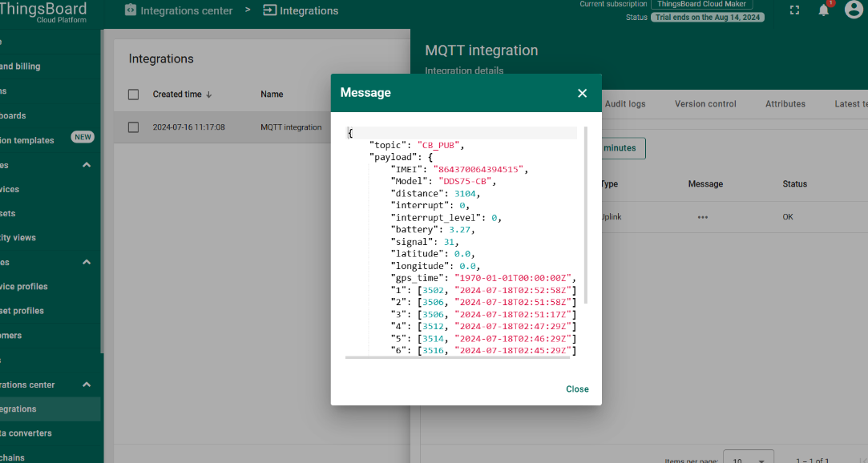Click the "CB_PUB" topic value
868x463 pixels.
pyautogui.click(x=438, y=145)
